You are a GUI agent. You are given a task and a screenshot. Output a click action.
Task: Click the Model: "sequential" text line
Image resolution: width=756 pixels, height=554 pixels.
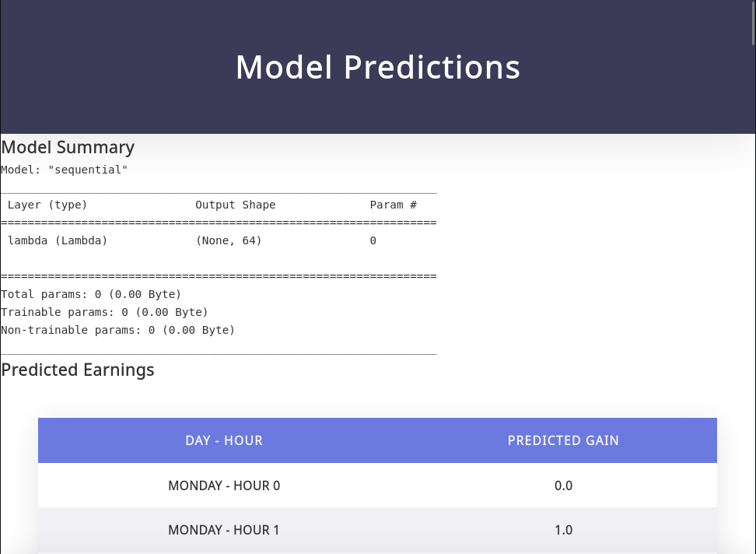pyautogui.click(x=65, y=170)
